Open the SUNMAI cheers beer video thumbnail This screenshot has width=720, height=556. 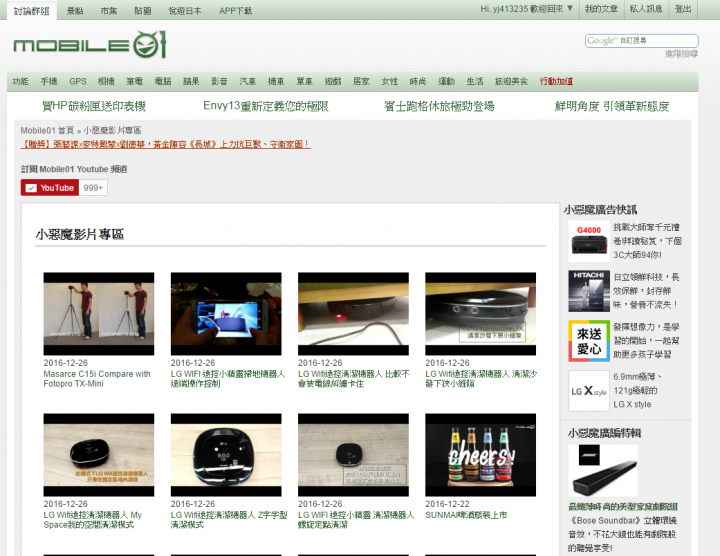pos(480,455)
